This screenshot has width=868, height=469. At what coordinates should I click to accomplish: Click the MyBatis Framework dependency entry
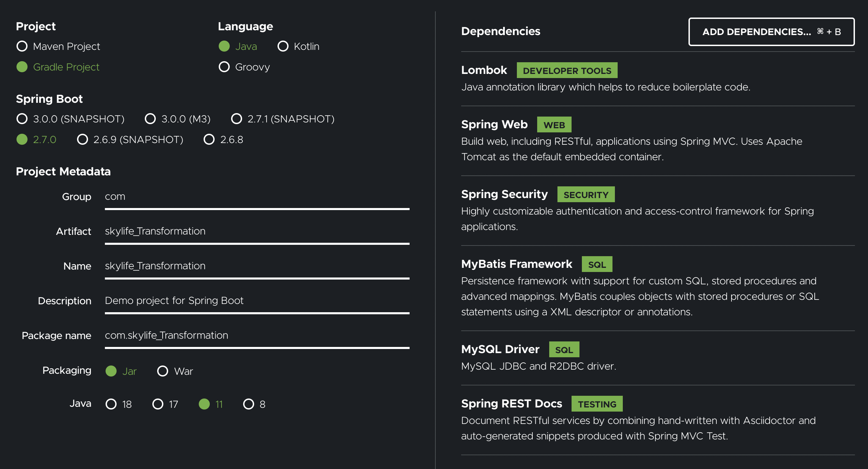[x=517, y=264]
